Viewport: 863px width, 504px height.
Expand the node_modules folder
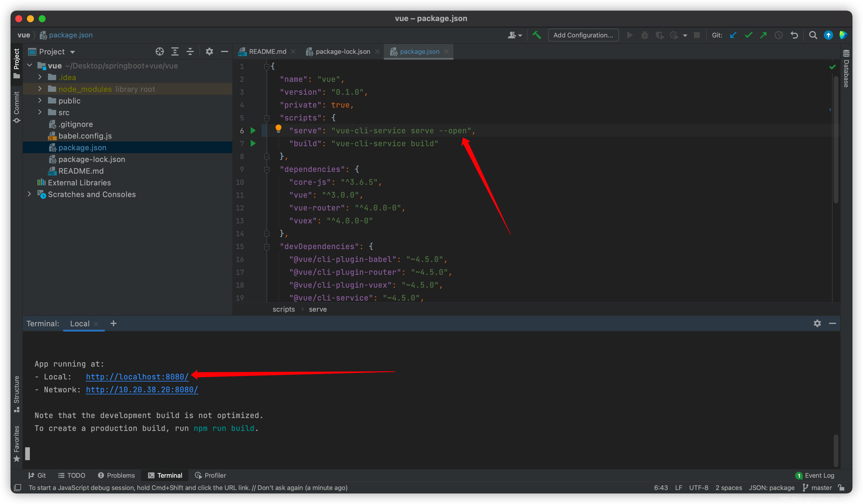40,89
